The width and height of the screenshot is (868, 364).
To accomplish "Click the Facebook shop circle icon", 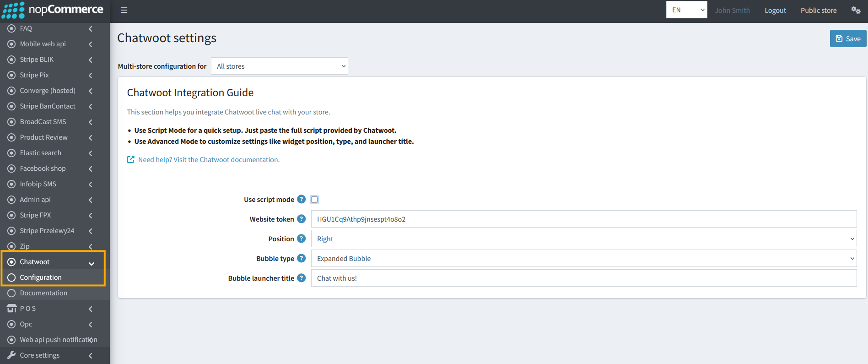I will [x=11, y=168].
